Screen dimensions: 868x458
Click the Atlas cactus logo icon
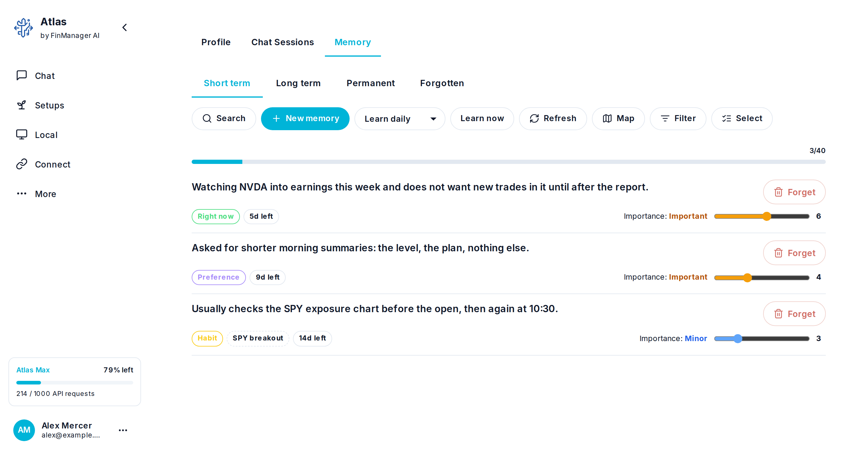(x=23, y=28)
